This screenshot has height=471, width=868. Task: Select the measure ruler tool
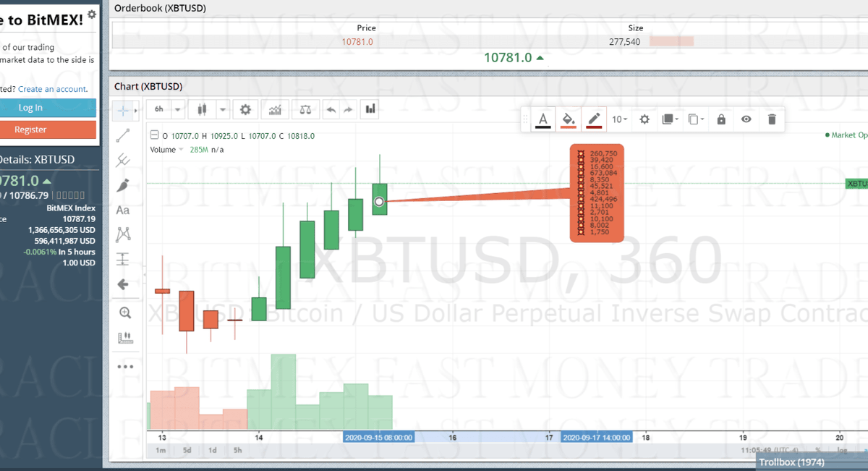click(x=125, y=337)
